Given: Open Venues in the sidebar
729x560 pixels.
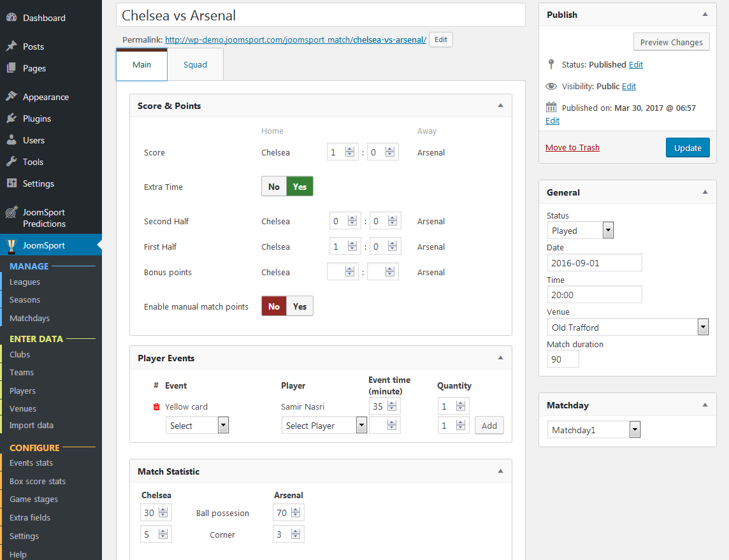Looking at the screenshot, I should 23,408.
